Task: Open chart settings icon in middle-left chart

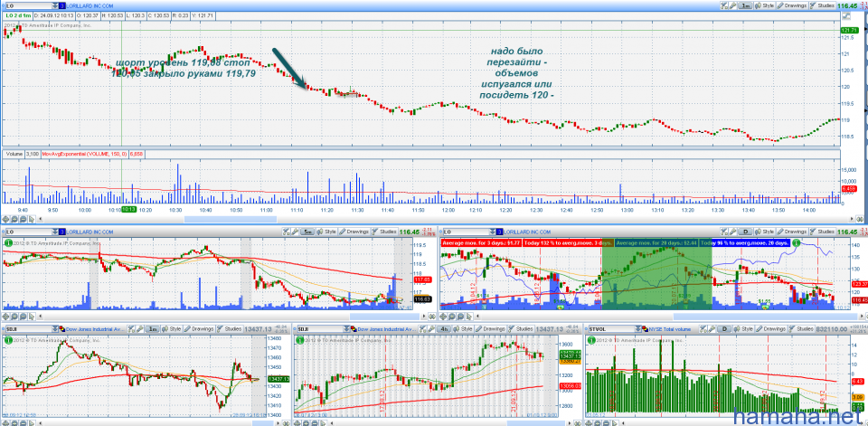Action: 286,232
